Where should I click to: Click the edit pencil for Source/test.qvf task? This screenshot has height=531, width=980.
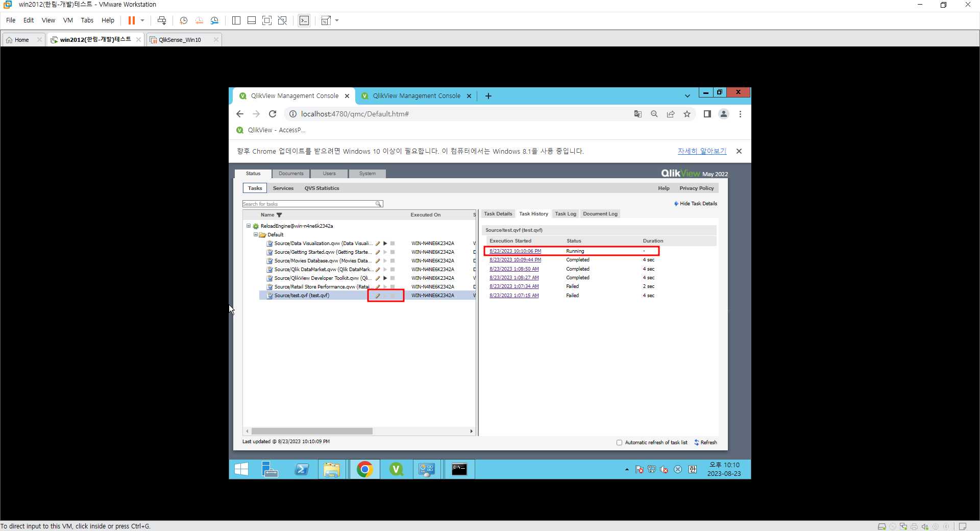(x=378, y=295)
